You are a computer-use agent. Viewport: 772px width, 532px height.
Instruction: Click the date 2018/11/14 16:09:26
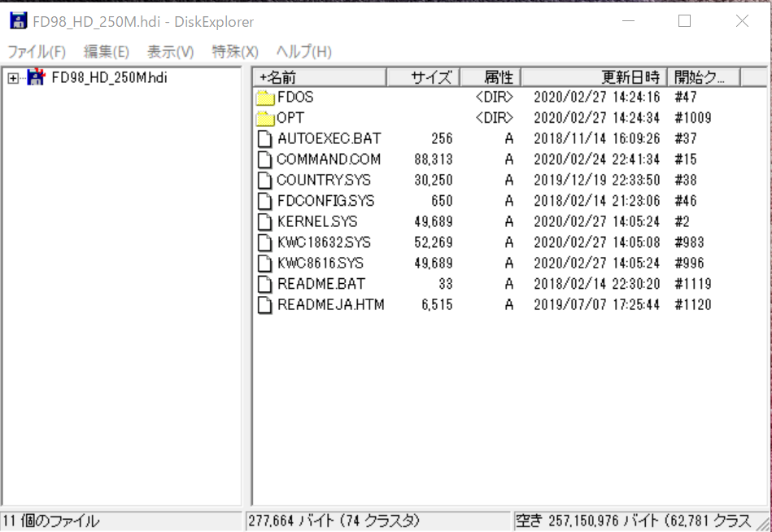coord(597,138)
